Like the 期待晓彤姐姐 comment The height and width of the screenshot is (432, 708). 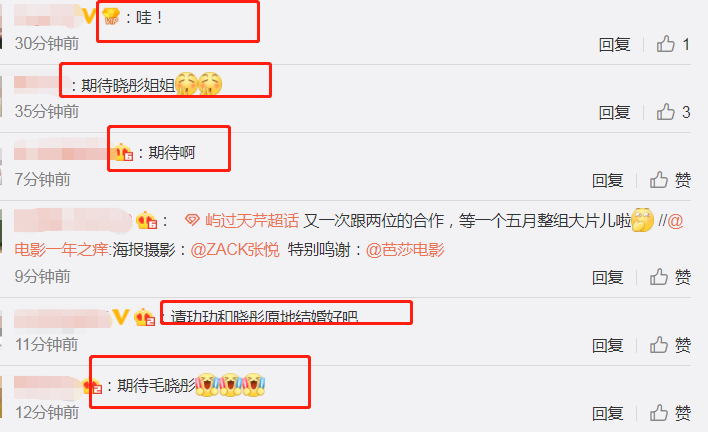point(666,112)
